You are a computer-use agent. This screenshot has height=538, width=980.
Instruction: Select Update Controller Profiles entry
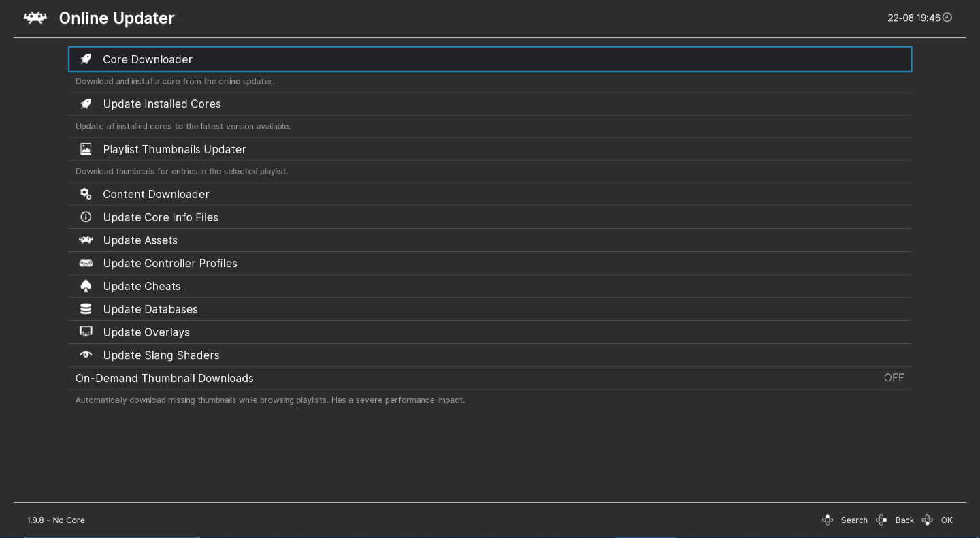[x=490, y=263]
